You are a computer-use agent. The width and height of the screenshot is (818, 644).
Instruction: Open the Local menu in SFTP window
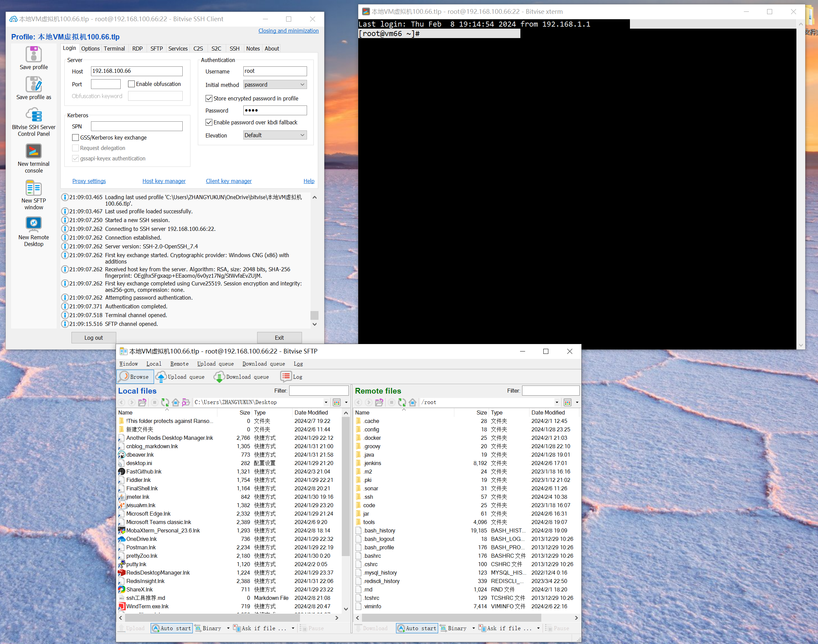154,364
